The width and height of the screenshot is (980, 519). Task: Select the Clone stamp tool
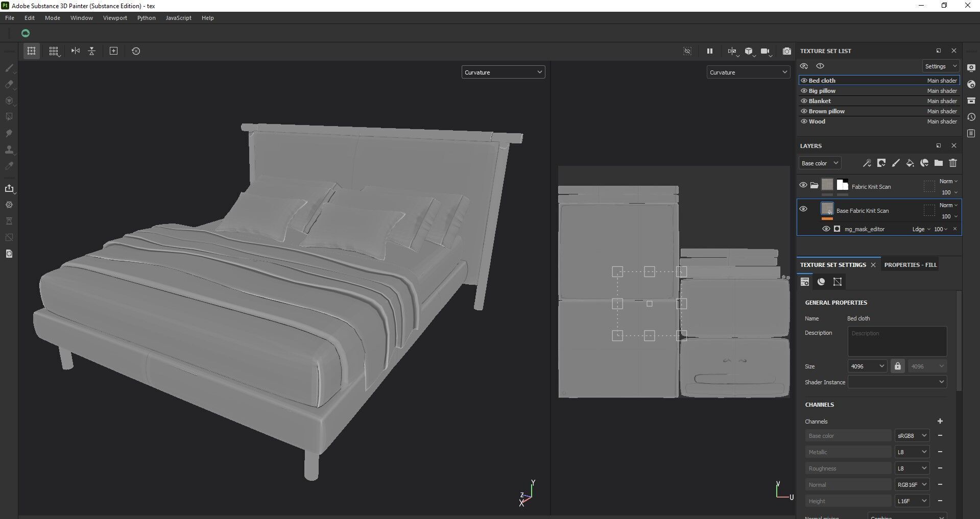[x=9, y=150]
